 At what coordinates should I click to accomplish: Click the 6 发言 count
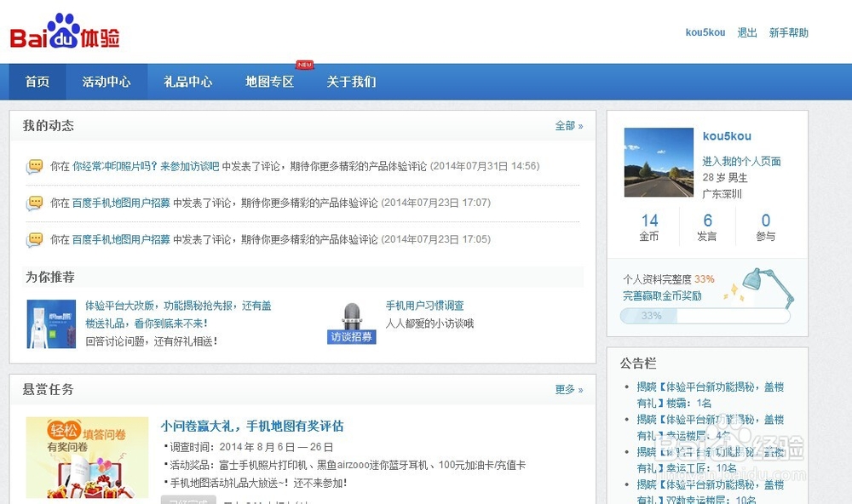click(707, 227)
